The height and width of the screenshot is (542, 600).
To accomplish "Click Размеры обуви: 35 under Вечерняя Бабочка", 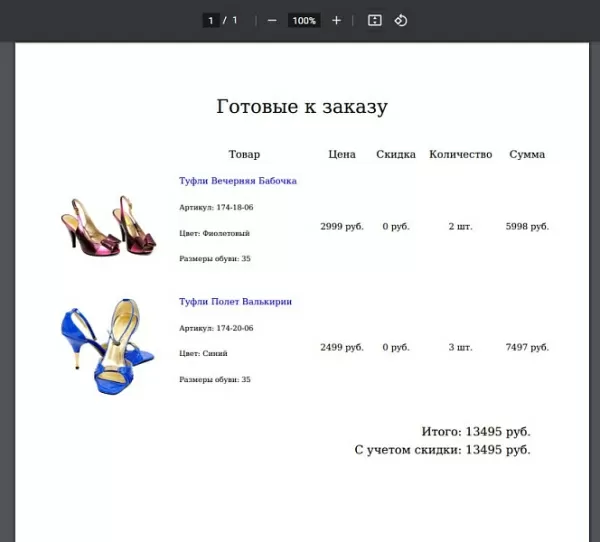I will click(x=215, y=258).
